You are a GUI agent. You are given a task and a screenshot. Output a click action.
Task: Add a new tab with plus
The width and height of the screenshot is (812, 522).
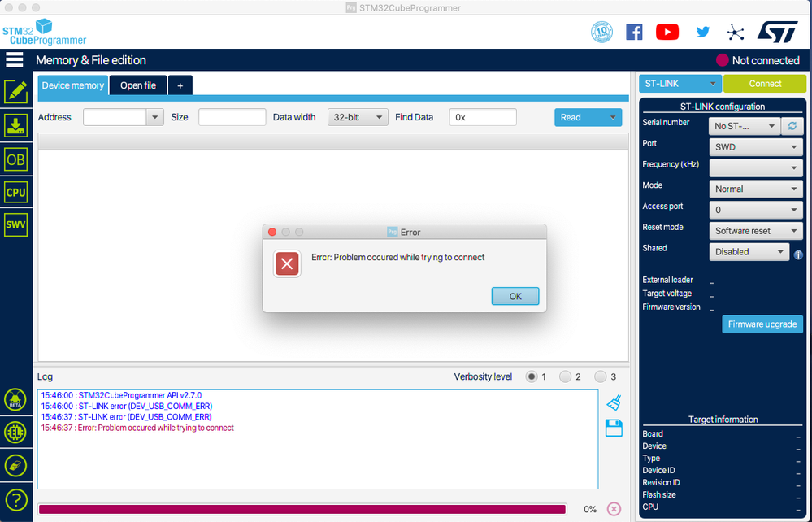[180, 85]
